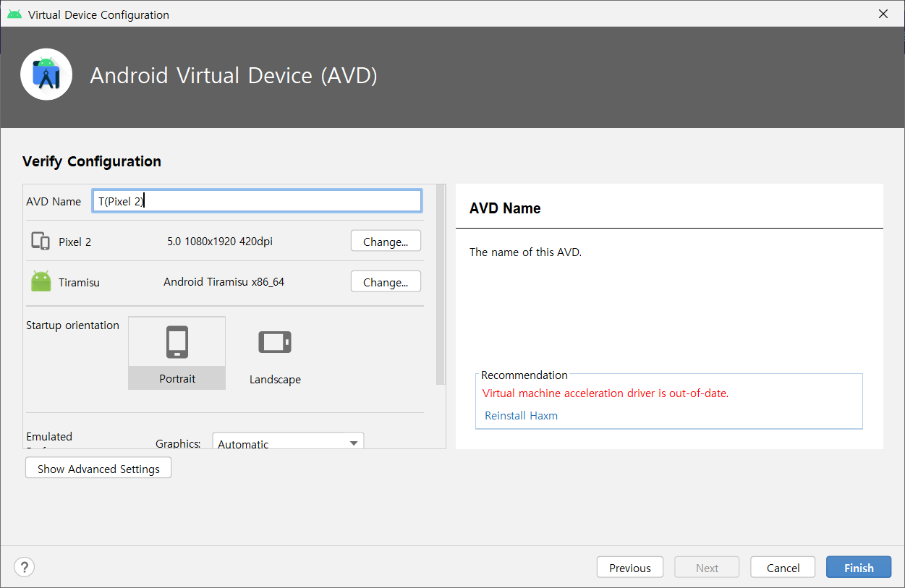The image size is (905, 588).
Task: Click the 'Recommendation' group label
Action: pyautogui.click(x=524, y=375)
